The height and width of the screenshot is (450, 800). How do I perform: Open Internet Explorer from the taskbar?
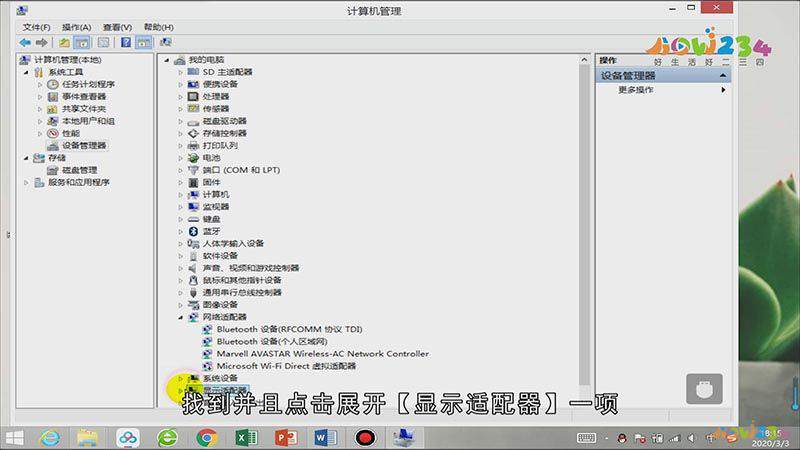(50, 438)
